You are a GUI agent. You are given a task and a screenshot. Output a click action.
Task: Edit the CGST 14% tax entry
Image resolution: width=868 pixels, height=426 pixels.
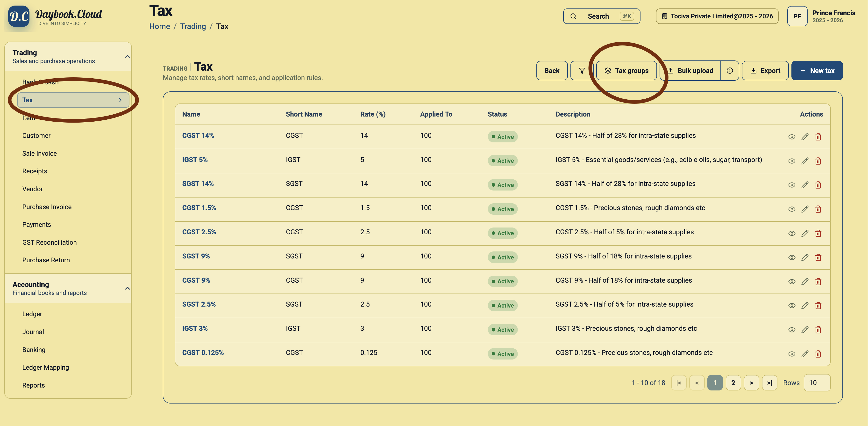coord(805,137)
